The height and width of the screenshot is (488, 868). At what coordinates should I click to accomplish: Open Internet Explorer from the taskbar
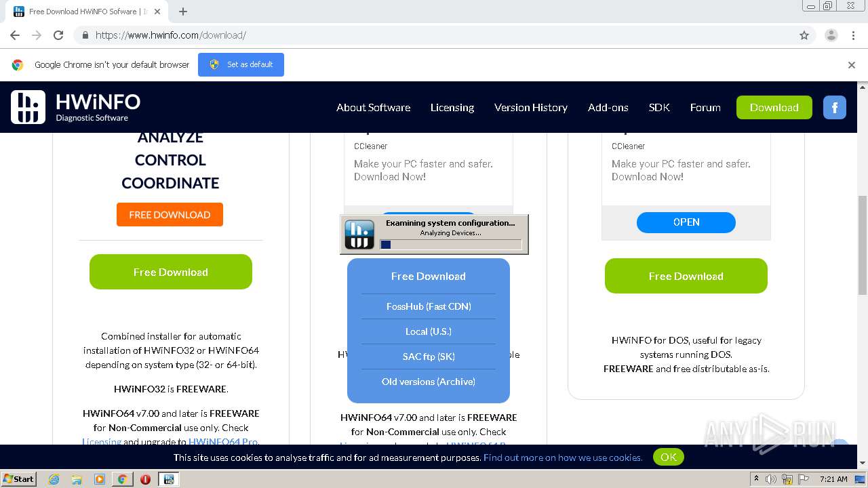click(x=54, y=479)
